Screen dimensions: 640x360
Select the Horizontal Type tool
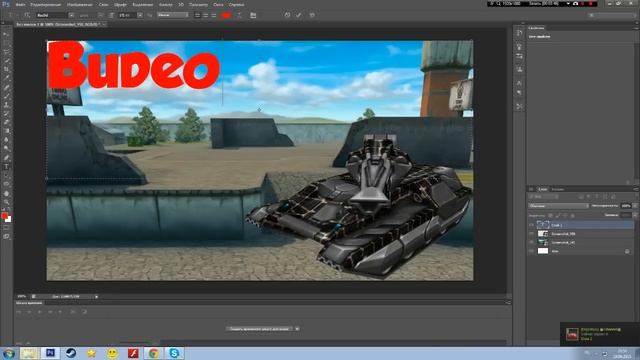pyautogui.click(x=7, y=167)
